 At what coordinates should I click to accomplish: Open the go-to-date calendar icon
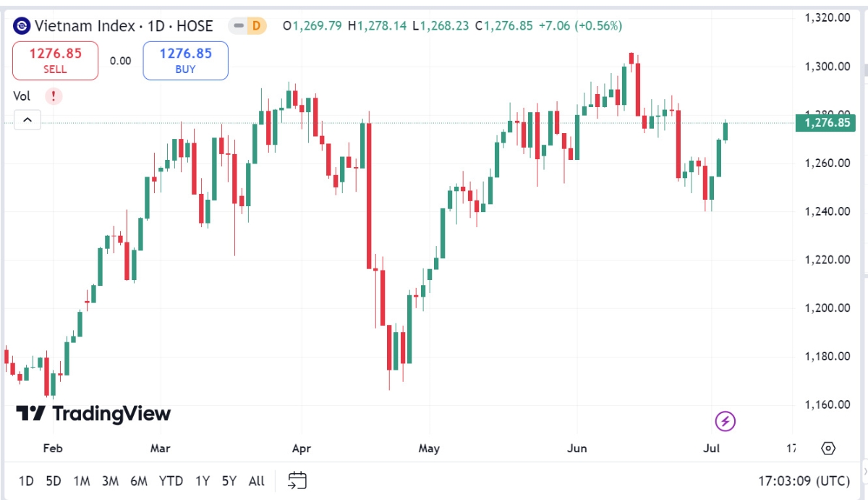297,480
